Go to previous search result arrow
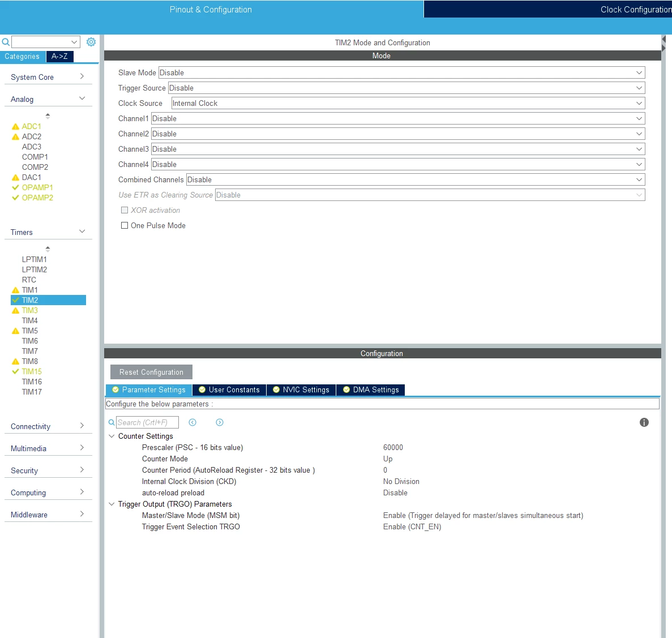This screenshot has height=638, width=672. coord(192,422)
